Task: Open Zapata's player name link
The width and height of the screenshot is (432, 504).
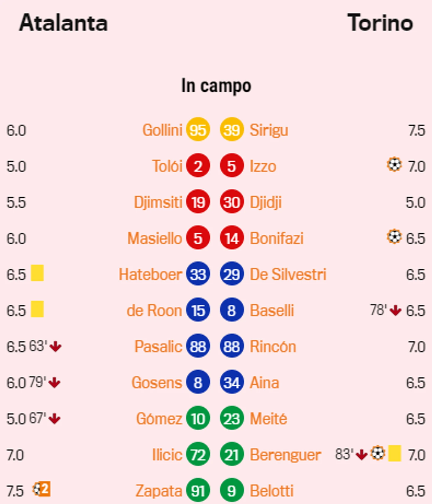Action: 159,491
